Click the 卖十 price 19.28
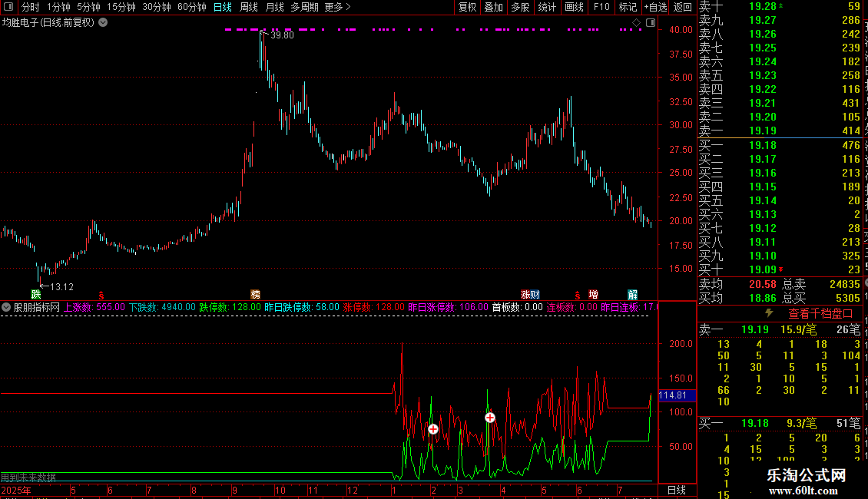This screenshot has height=499, width=868. point(762,7)
